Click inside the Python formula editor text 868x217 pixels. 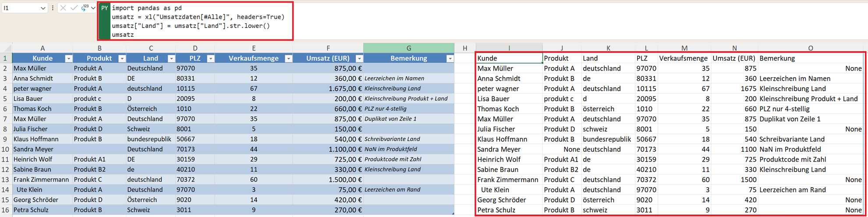(197, 21)
